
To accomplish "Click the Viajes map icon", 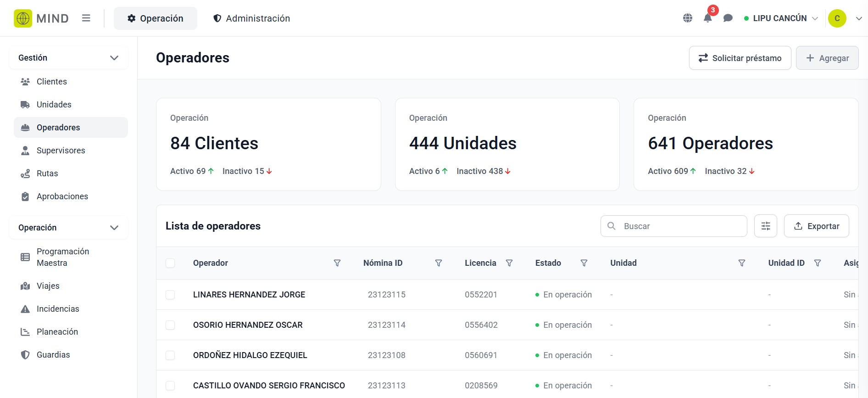I will (25, 286).
